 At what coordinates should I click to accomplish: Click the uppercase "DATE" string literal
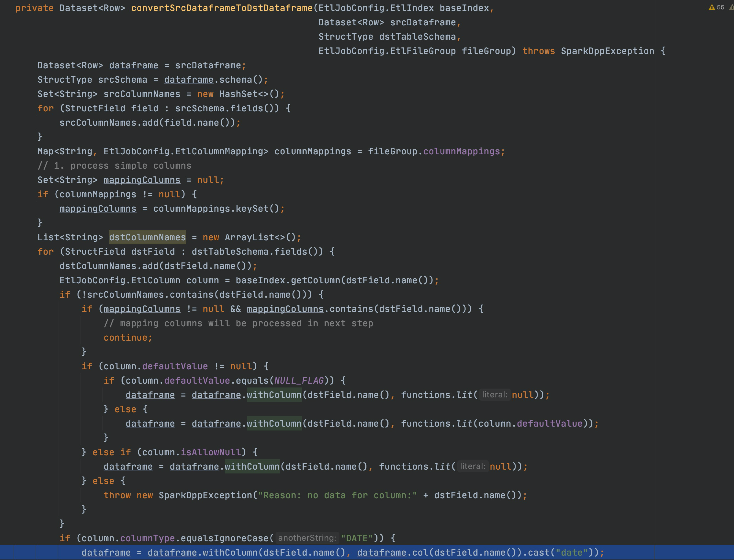[357, 538]
